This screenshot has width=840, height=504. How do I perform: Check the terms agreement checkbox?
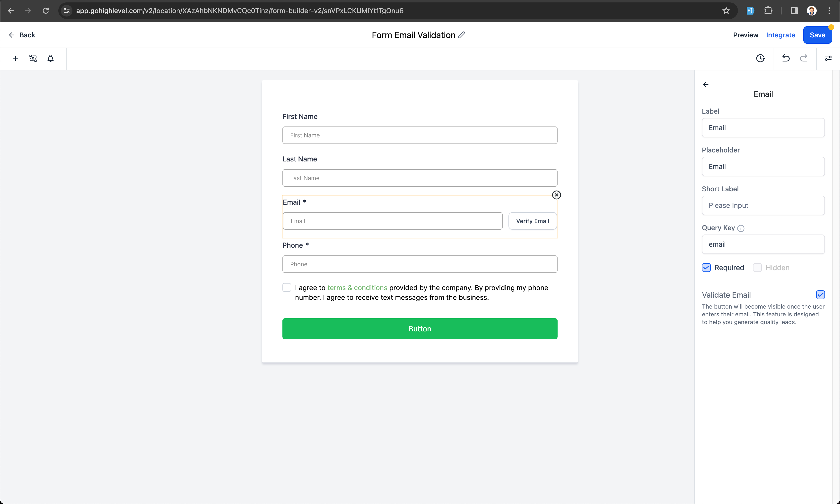click(x=287, y=288)
